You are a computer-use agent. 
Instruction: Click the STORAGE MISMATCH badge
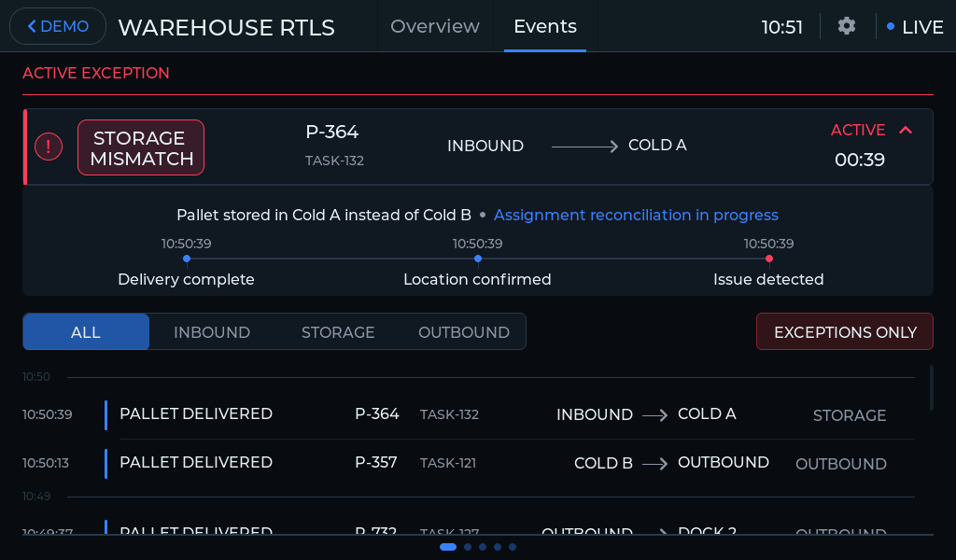point(141,147)
